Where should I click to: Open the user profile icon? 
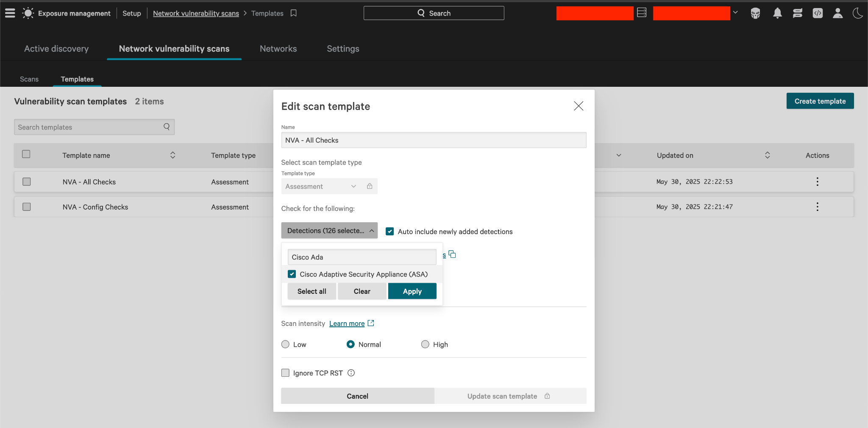pyautogui.click(x=837, y=13)
